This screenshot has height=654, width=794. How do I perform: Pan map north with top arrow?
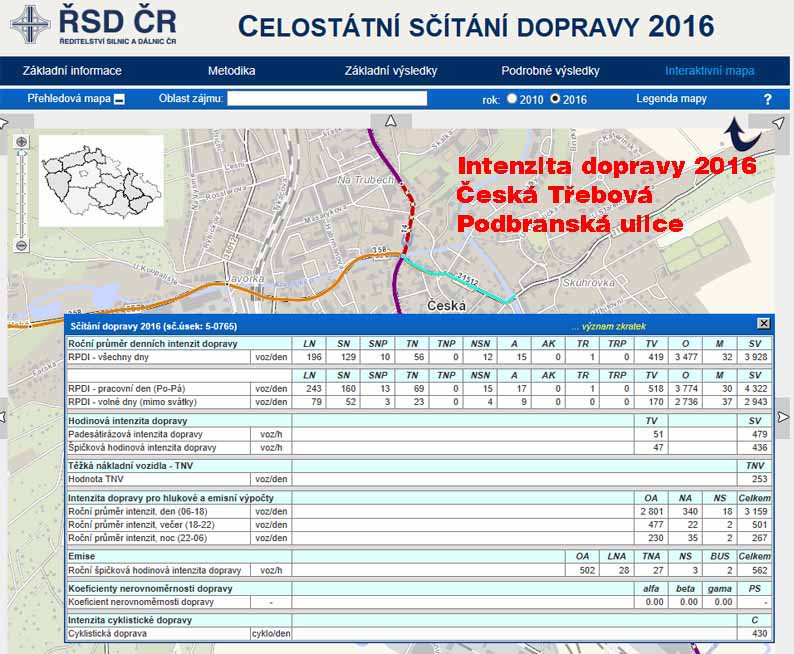click(x=390, y=121)
